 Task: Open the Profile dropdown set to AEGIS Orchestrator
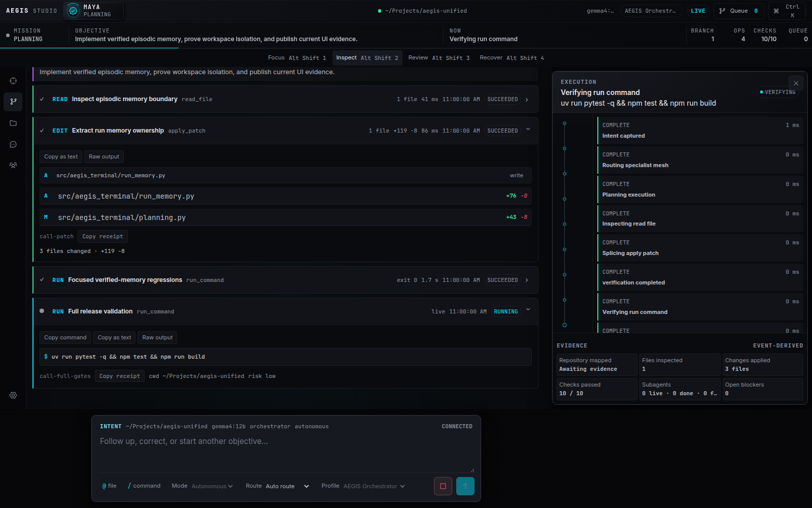pos(374,486)
